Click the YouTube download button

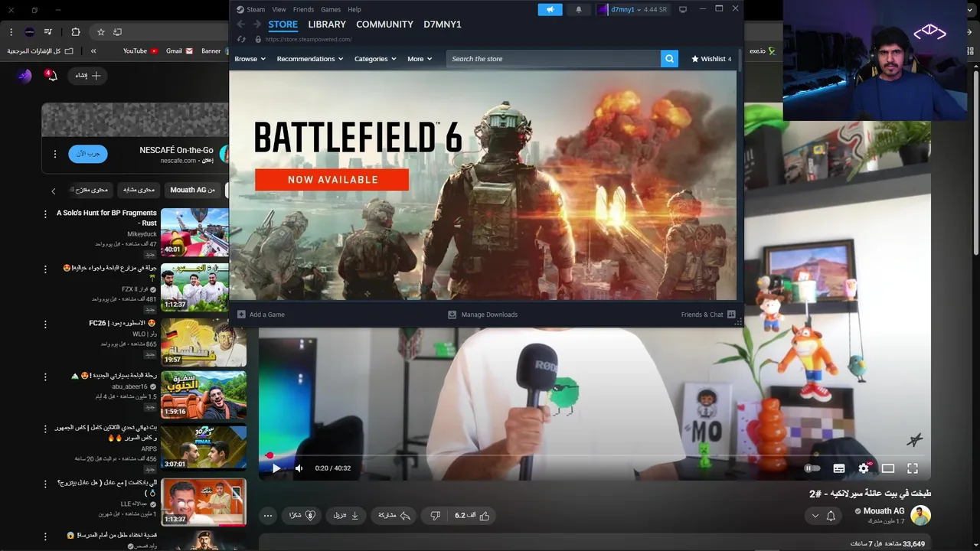pyautogui.click(x=346, y=516)
